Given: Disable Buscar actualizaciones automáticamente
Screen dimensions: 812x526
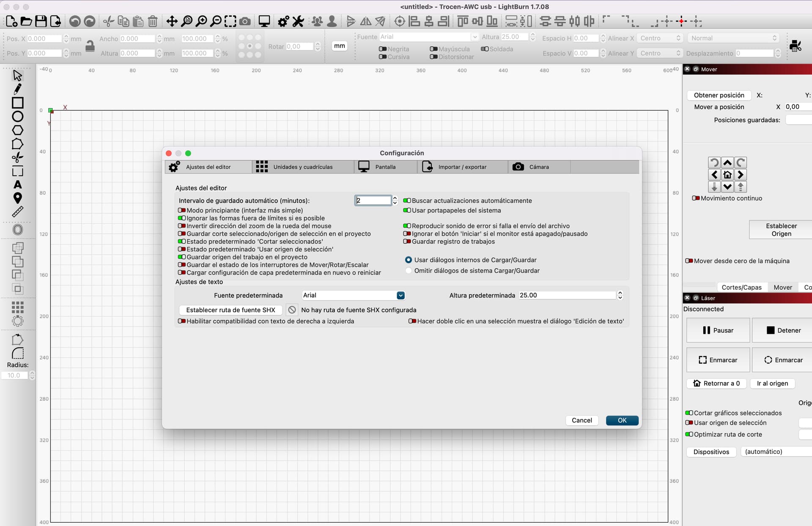Looking at the screenshot, I should click(x=407, y=201).
